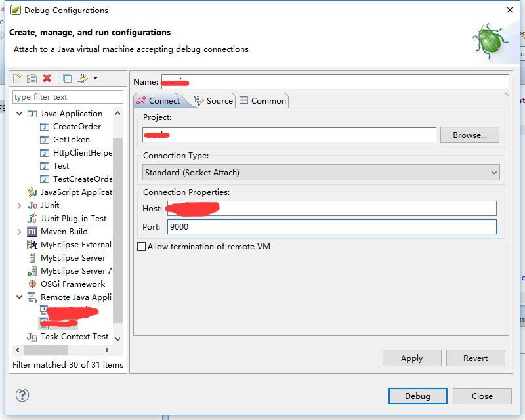Viewport: 525px width, 420px height.
Task: Click the MyEclipse External run icon
Action: pyautogui.click(x=32, y=245)
